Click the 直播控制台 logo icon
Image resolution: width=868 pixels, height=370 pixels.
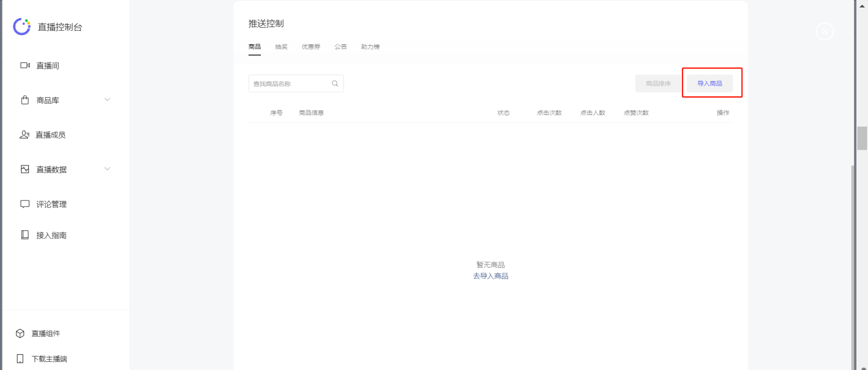pos(21,27)
